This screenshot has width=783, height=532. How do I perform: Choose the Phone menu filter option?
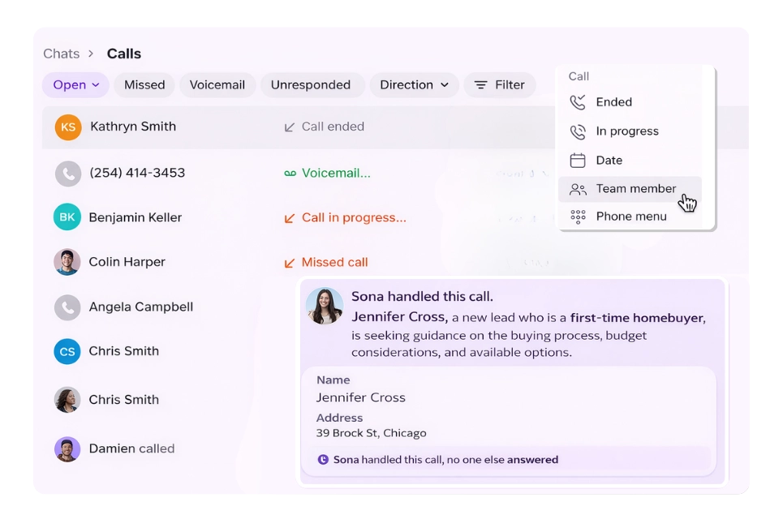pos(630,217)
